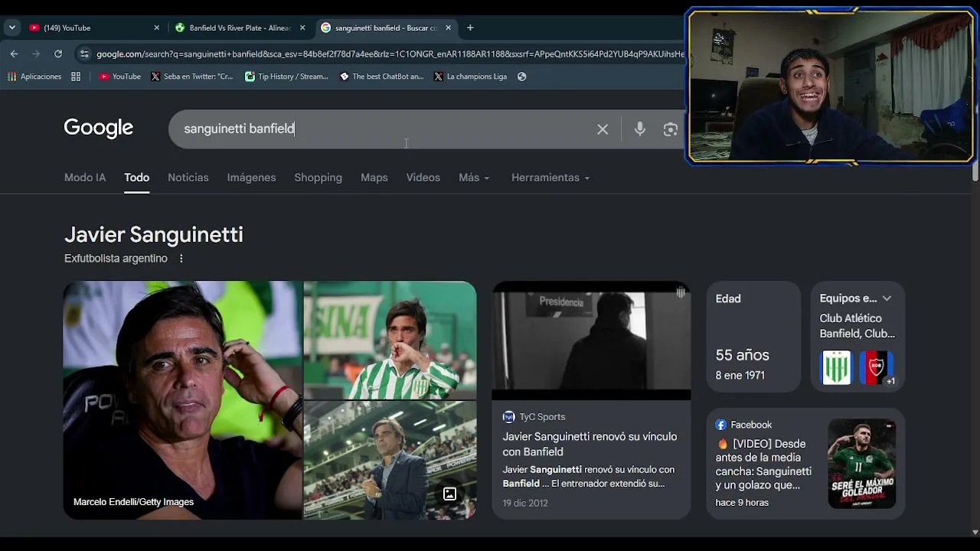Click inside the Google search box
980x551 pixels.
point(383,129)
